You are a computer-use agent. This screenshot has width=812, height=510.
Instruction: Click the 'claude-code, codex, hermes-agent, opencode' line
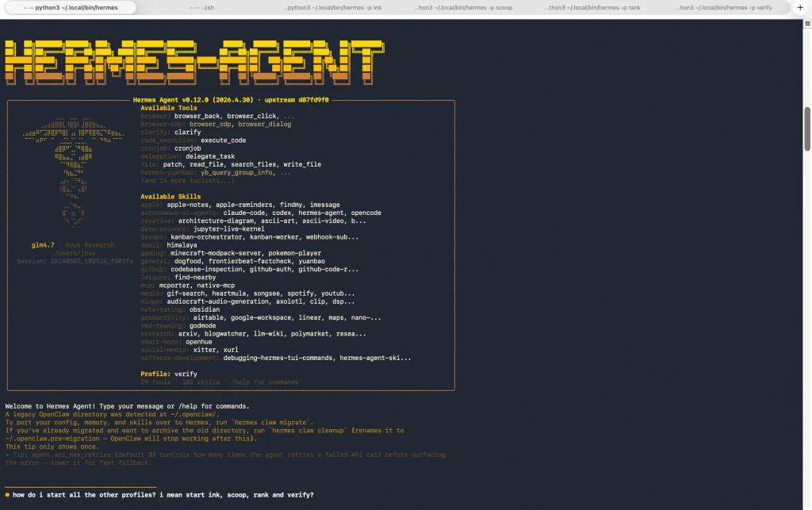click(261, 213)
